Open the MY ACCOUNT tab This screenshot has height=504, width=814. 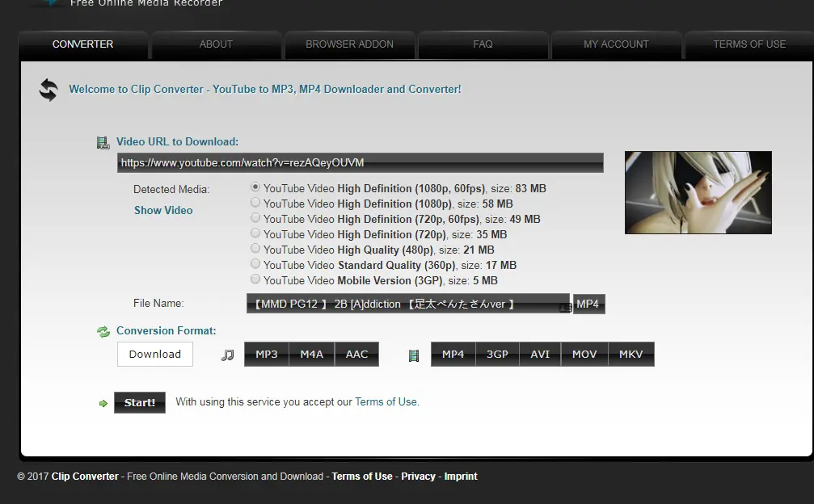[616, 44]
